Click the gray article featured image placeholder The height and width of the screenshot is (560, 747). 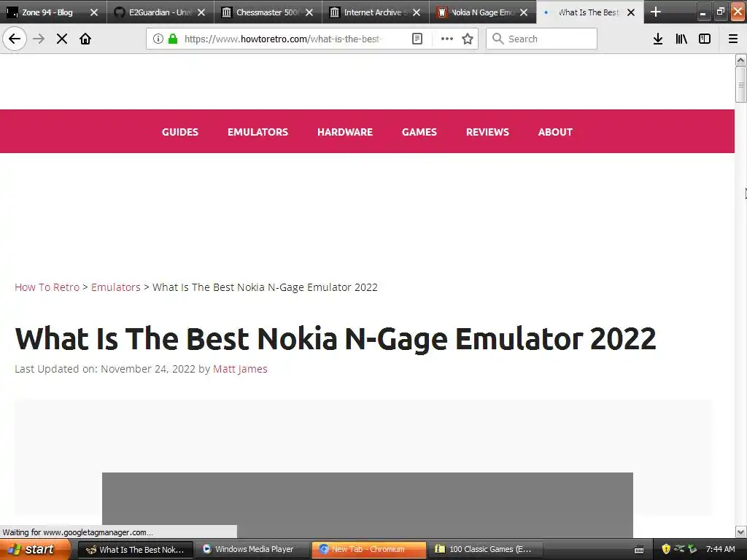coord(368,505)
